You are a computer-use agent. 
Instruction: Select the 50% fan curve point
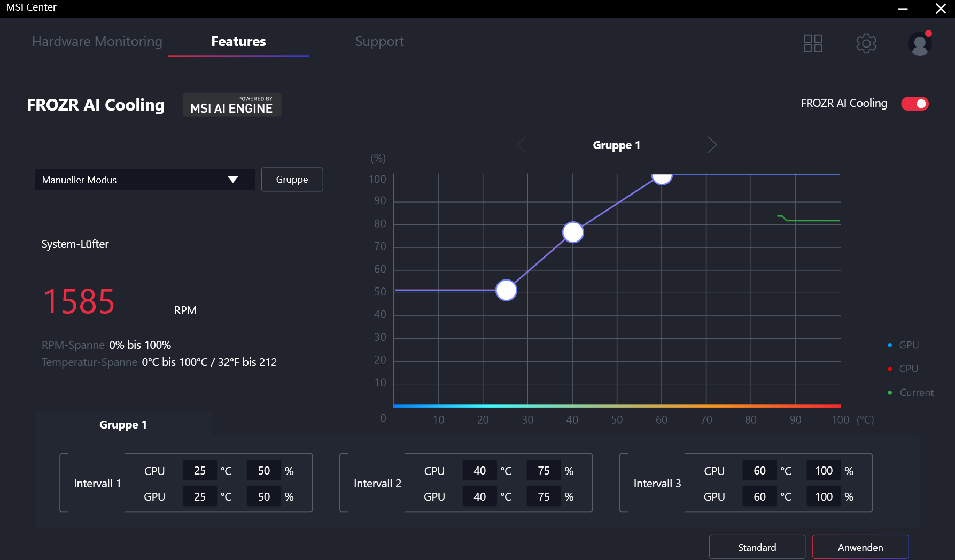(506, 290)
